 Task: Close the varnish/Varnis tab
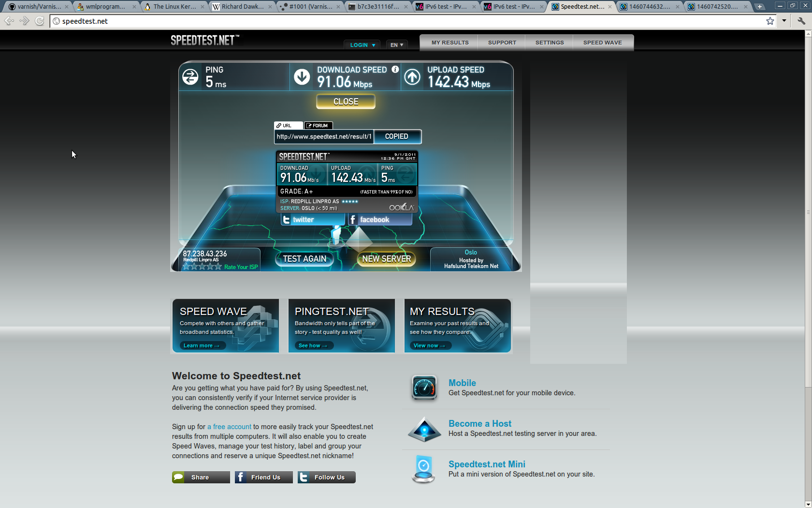[x=66, y=7]
